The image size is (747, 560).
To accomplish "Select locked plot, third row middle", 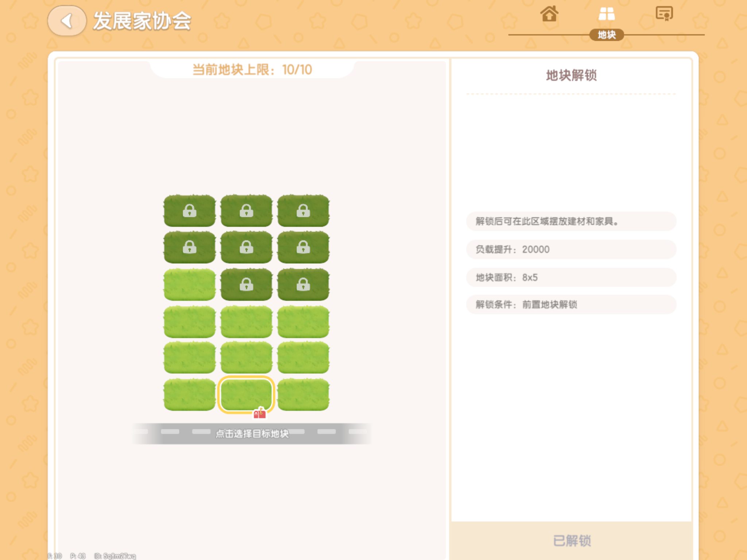I will (246, 284).
